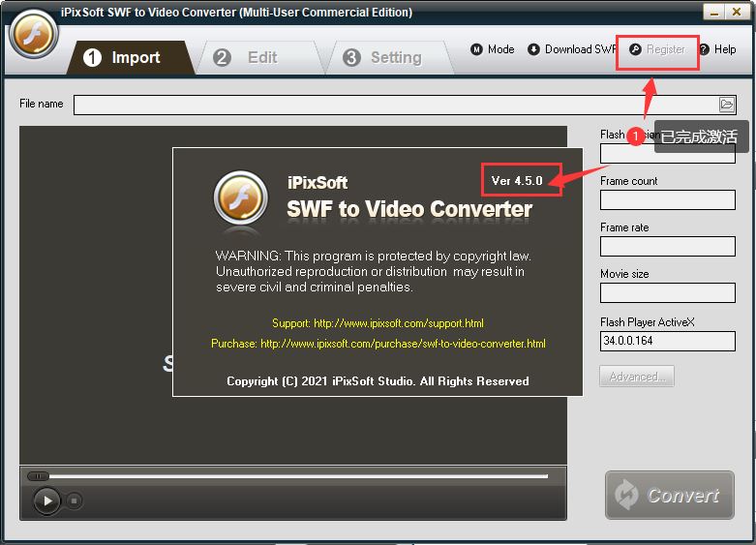
Task: Open the Help menu
Action: pos(718,49)
